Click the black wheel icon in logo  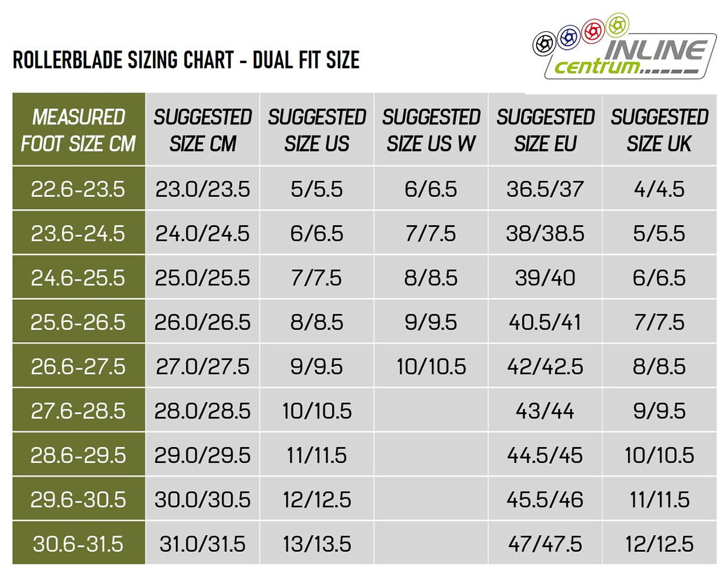544,44
